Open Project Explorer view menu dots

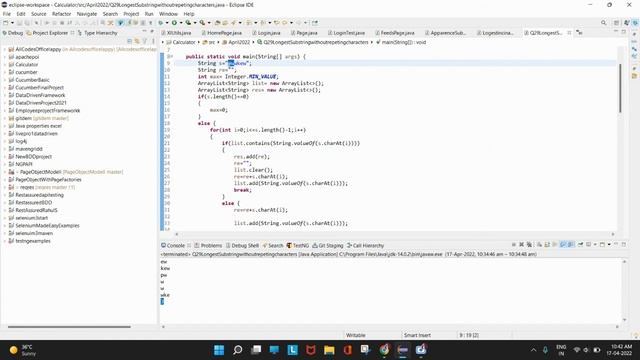point(153,41)
